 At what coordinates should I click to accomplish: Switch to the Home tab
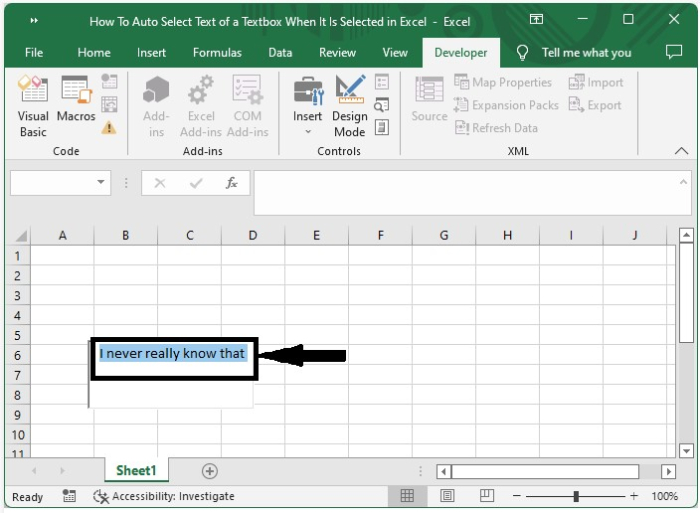[94, 53]
